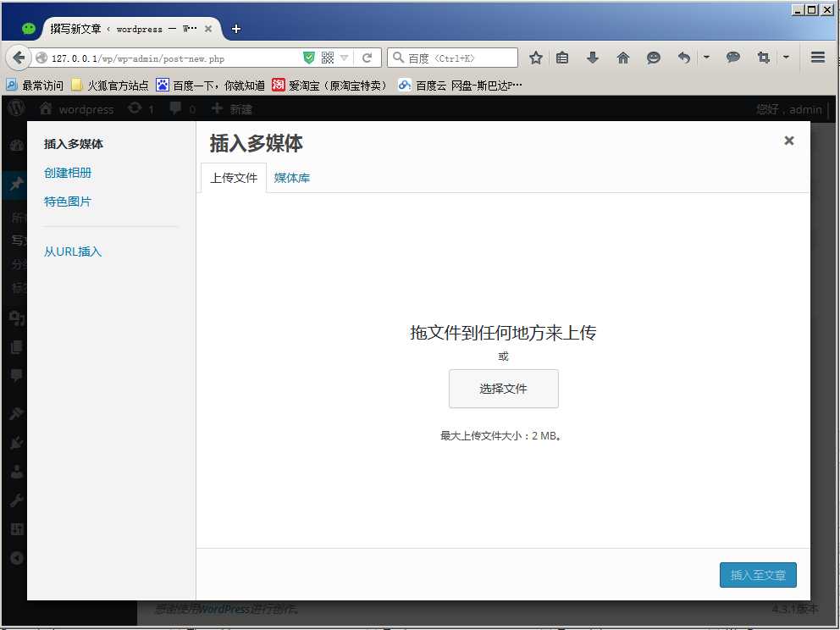The height and width of the screenshot is (630, 840).
Task: Click the updates icon in admin bar
Action: click(x=141, y=109)
